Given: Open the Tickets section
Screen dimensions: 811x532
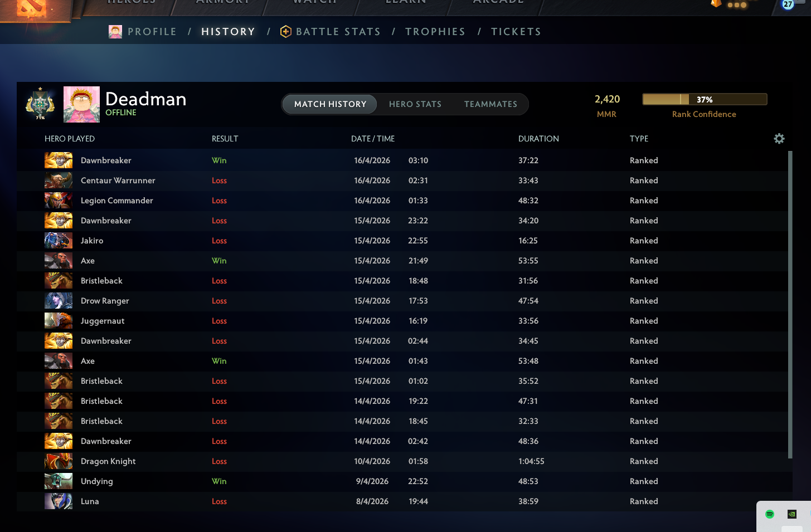Looking at the screenshot, I should (x=516, y=32).
